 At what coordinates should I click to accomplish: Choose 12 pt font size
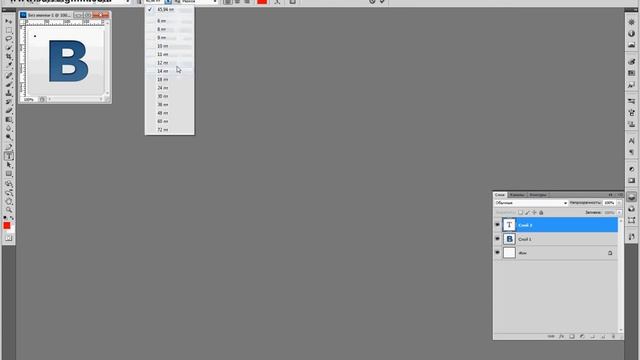(x=170, y=62)
